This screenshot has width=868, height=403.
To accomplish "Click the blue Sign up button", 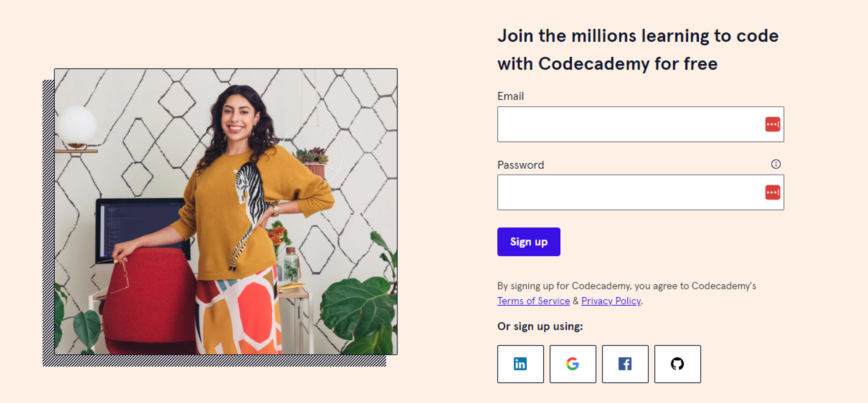I will coord(529,242).
